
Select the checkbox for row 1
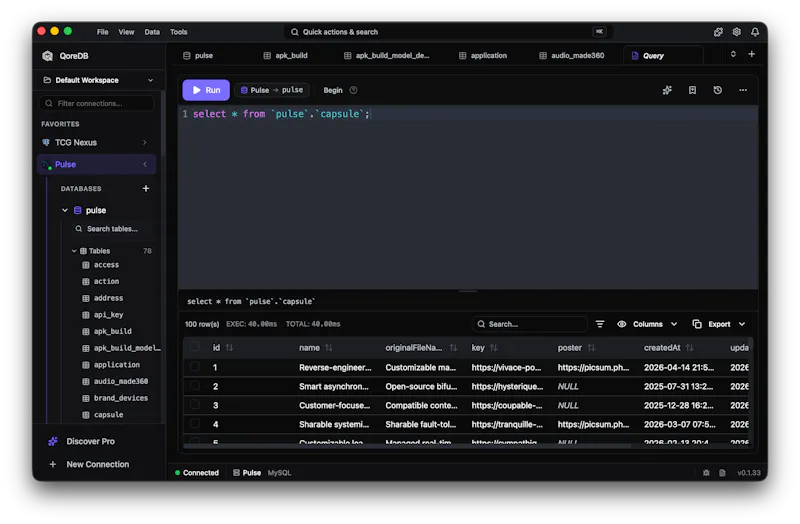[x=194, y=367]
